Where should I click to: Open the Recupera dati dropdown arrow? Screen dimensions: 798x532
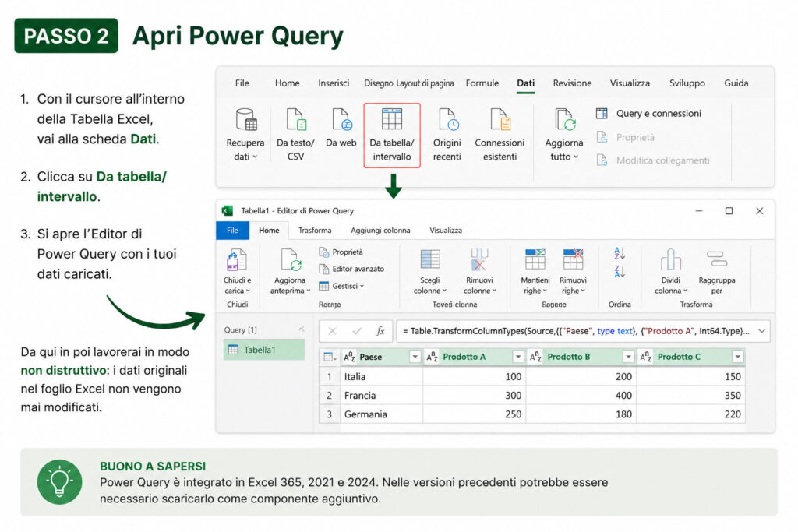click(255, 157)
